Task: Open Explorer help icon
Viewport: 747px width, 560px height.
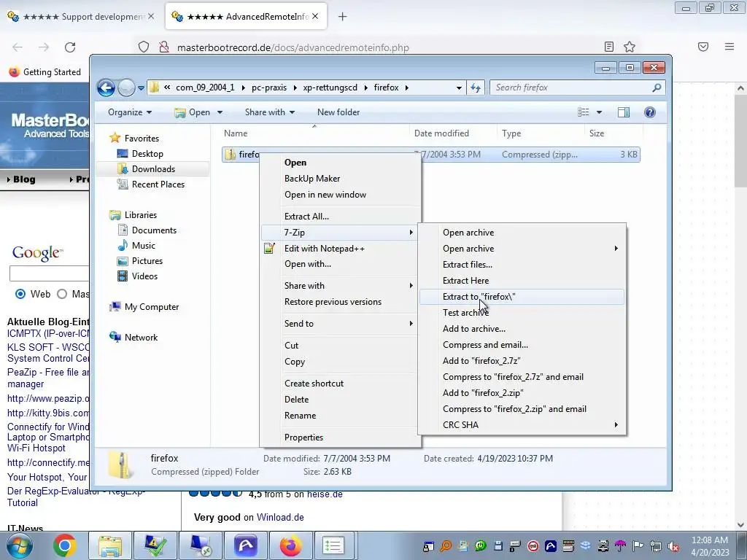Action: [x=649, y=112]
